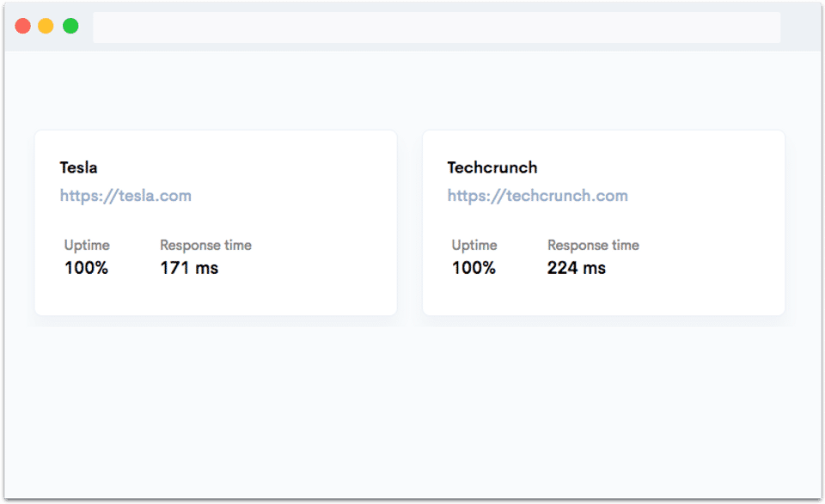Click Techcrunch's Response time label
Image resolution: width=825 pixels, height=504 pixels.
pyautogui.click(x=593, y=246)
